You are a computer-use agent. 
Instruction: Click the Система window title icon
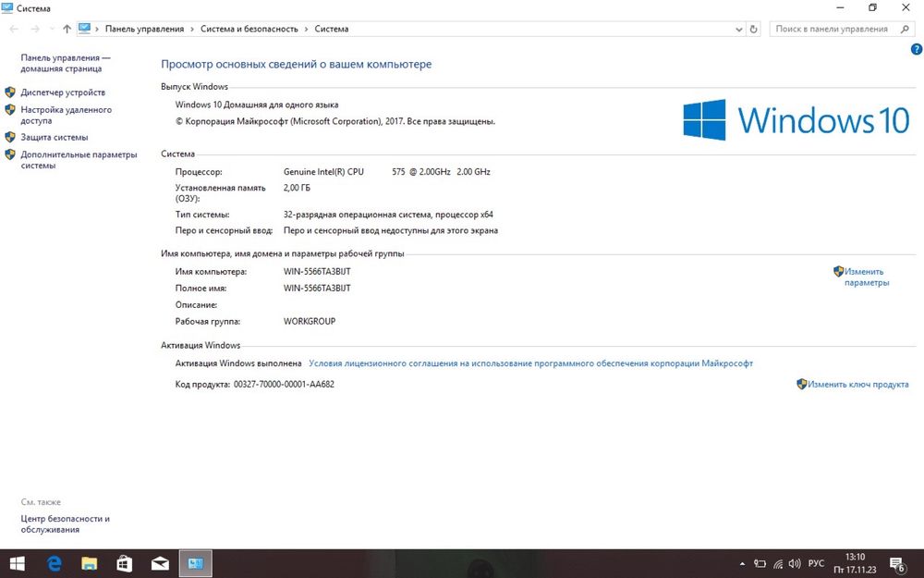[x=7, y=8]
